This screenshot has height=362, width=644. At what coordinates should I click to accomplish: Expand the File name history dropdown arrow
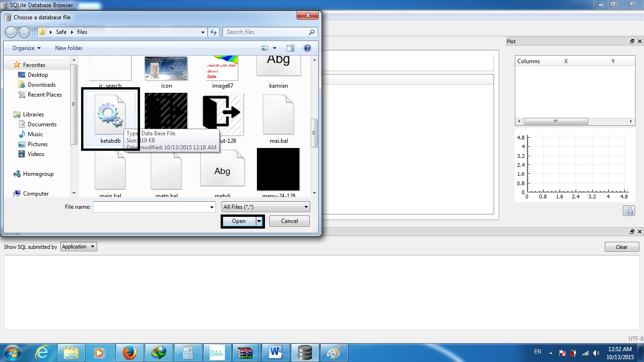[x=212, y=207]
